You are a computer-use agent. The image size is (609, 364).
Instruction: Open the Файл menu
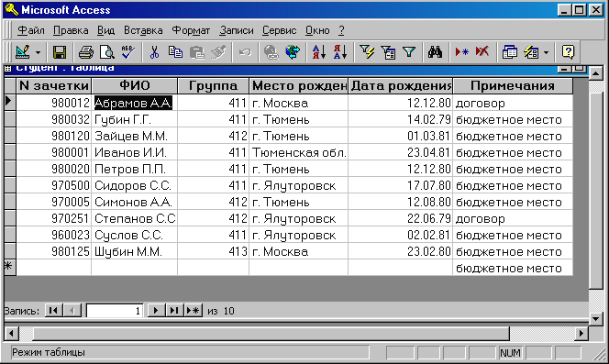tap(31, 30)
